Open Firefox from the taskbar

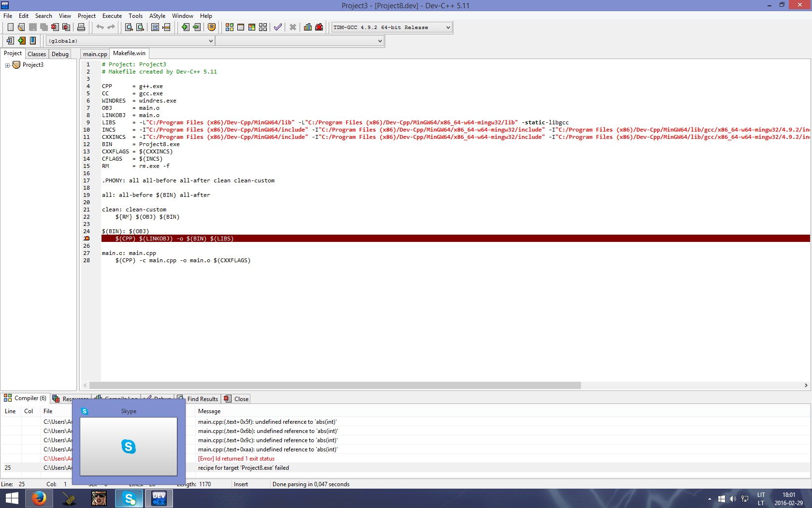click(x=39, y=498)
